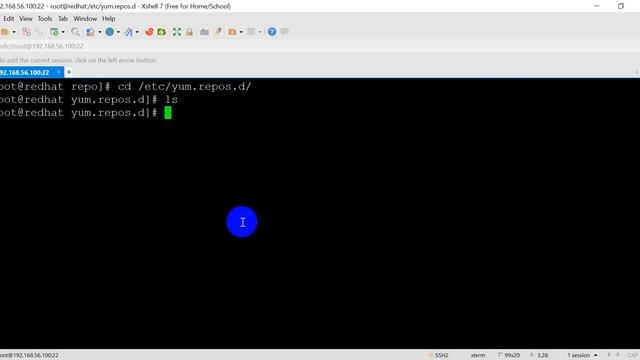The image size is (640, 360).
Task: Click the gray speech bubble icon
Action: pyautogui.click(x=284, y=32)
